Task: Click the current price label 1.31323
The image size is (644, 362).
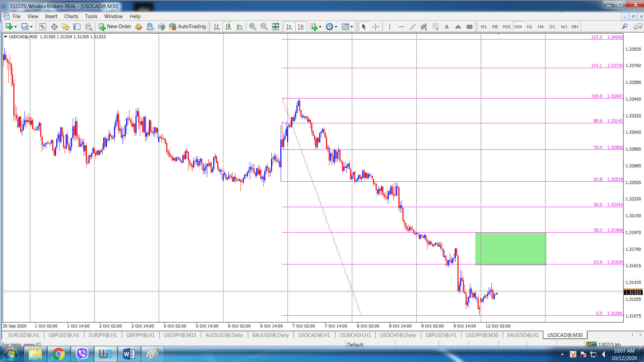Action: tap(633, 293)
